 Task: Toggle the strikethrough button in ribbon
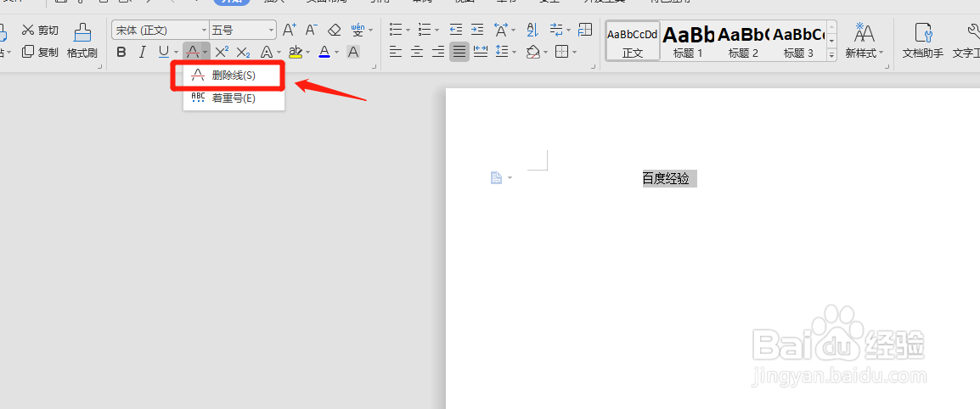pyautogui.click(x=193, y=52)
